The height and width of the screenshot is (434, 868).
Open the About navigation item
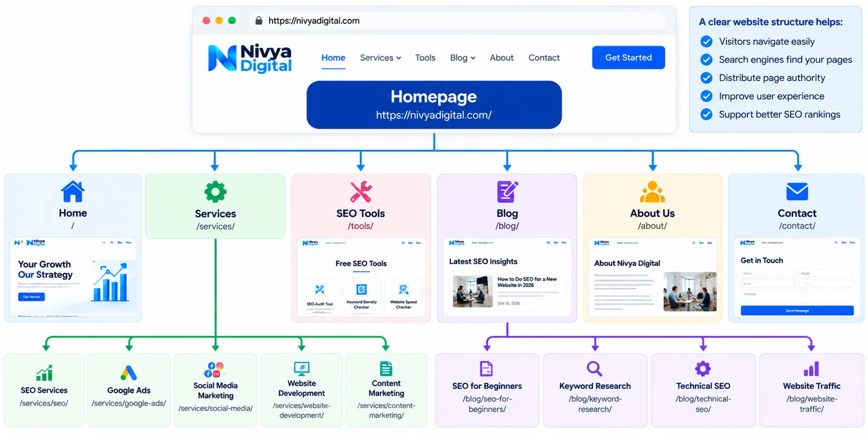point(502,58)
